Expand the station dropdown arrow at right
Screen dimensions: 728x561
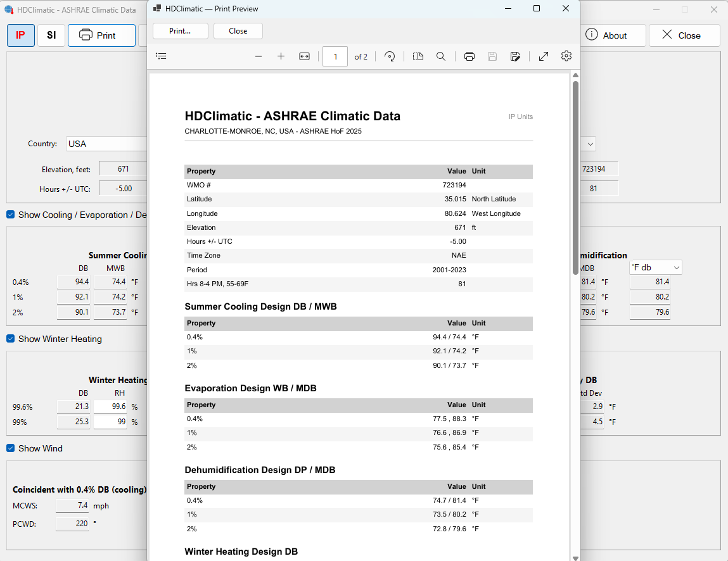click(x=590, y=144)
